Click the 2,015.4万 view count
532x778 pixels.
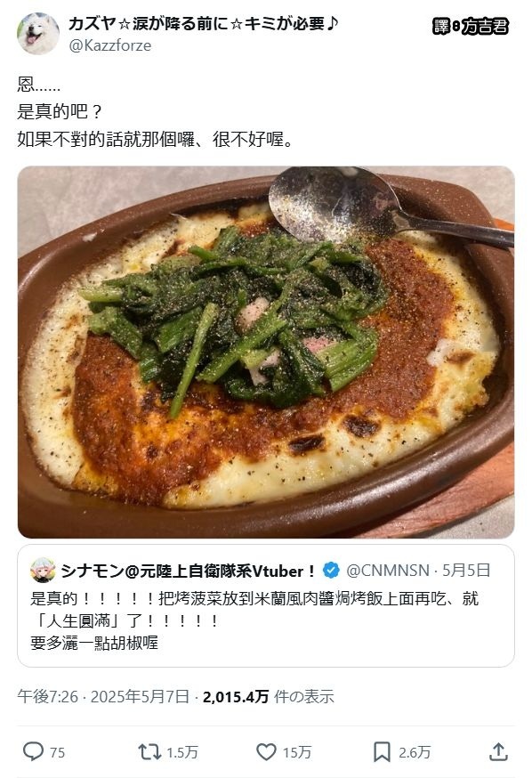[236, 697]
